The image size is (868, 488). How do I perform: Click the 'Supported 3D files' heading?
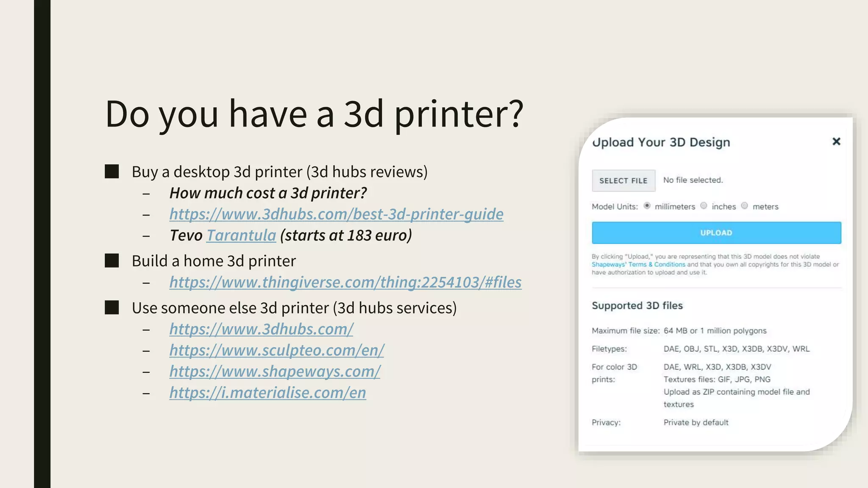[x=637, y=305]
